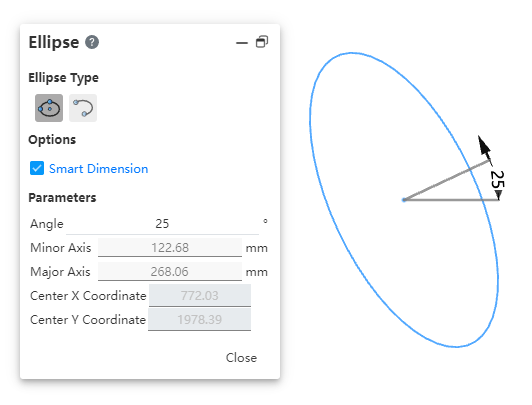Screen dimensions: 532x405
Task: Click the detach window icon on Ellipse panel
Action: (x=262, y=42)
